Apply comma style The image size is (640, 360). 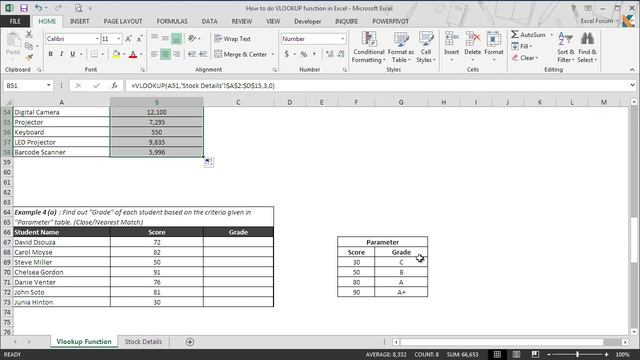click(x=314, y=54)
